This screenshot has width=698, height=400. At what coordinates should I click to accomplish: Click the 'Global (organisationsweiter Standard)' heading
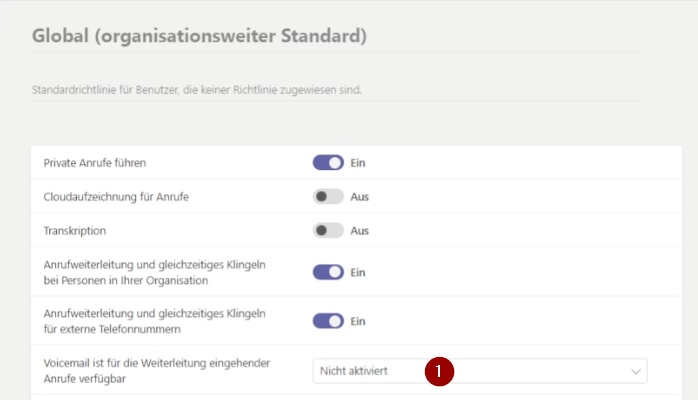(x=199, y=38)
